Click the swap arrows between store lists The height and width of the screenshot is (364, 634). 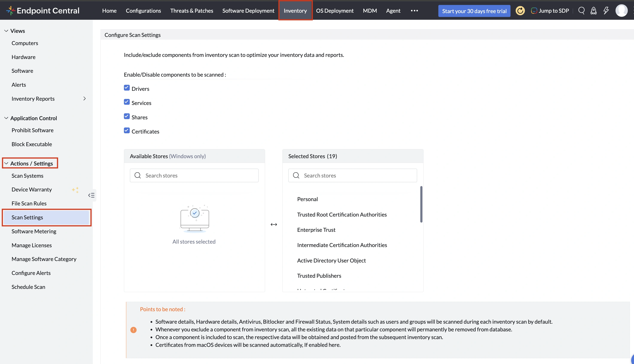point(274,224)
